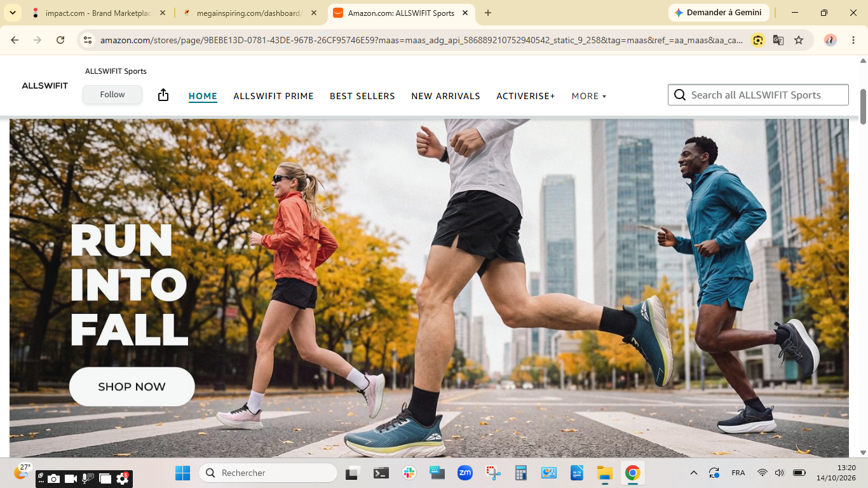Expand the MORE navigation dropdown
Viewport: 868px width, 488px height.
pos(588,96)
